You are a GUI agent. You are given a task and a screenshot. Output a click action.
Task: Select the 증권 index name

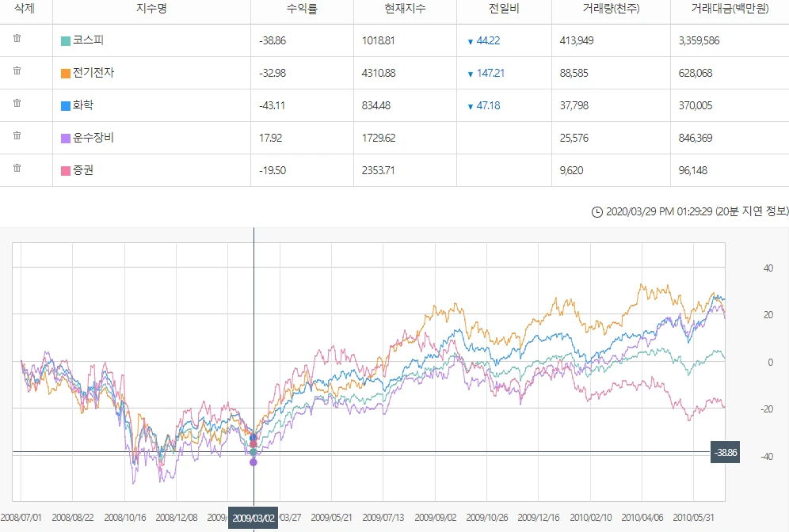[x=83, y=170]
